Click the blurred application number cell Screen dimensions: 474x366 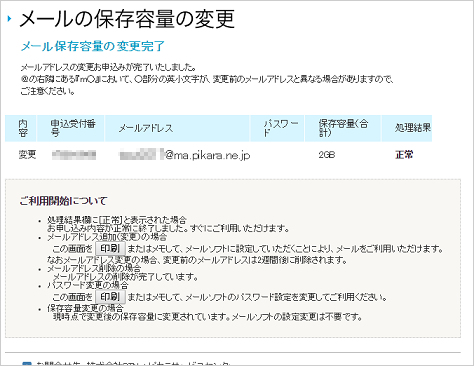pyautogui.click(x=74, y=155)
